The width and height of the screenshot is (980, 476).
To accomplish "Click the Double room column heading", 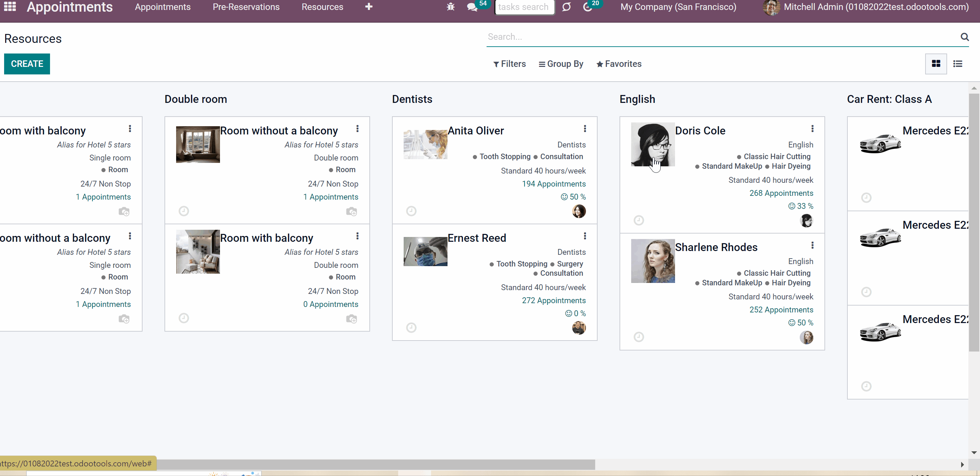I will [196, 99].
